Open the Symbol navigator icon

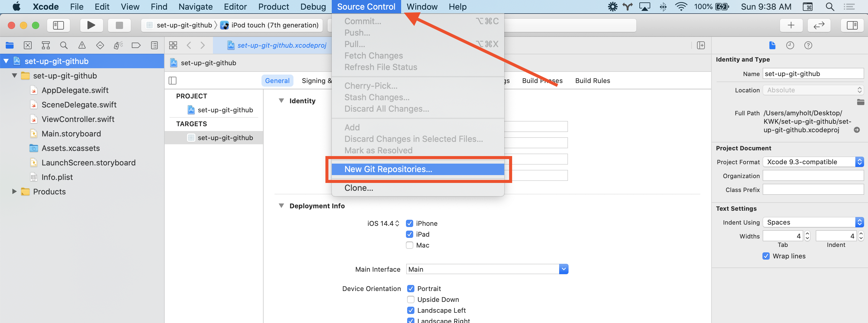coord(46,45)
